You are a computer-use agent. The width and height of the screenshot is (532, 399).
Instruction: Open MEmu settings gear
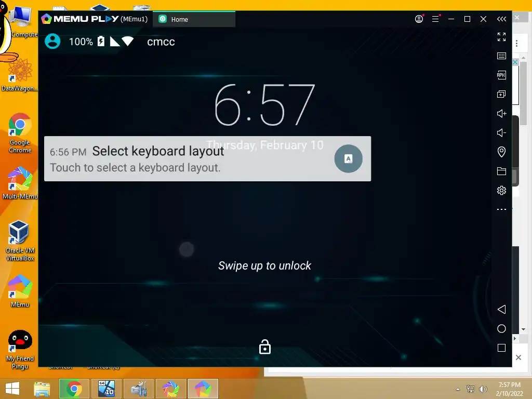(501, 190)
